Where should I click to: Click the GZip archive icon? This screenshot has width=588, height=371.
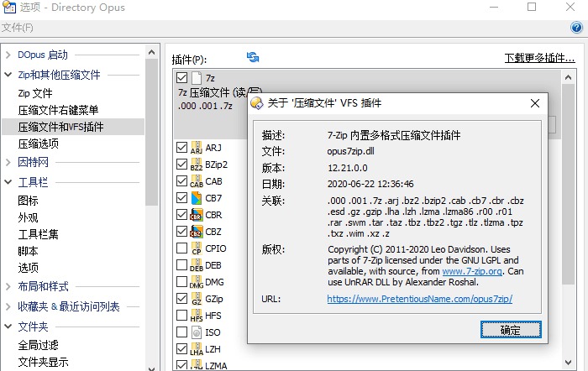[x=197, y=299]
